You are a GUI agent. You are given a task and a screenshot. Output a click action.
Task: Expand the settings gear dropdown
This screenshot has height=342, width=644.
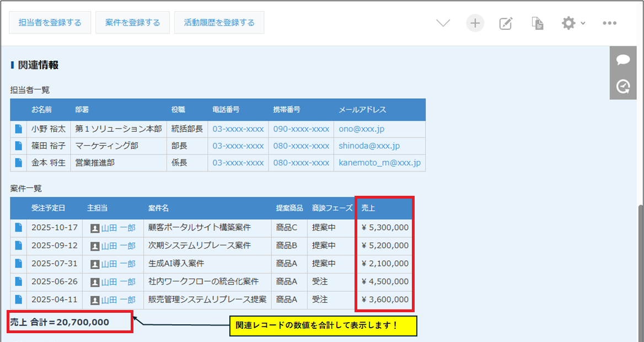coord(573,23)
